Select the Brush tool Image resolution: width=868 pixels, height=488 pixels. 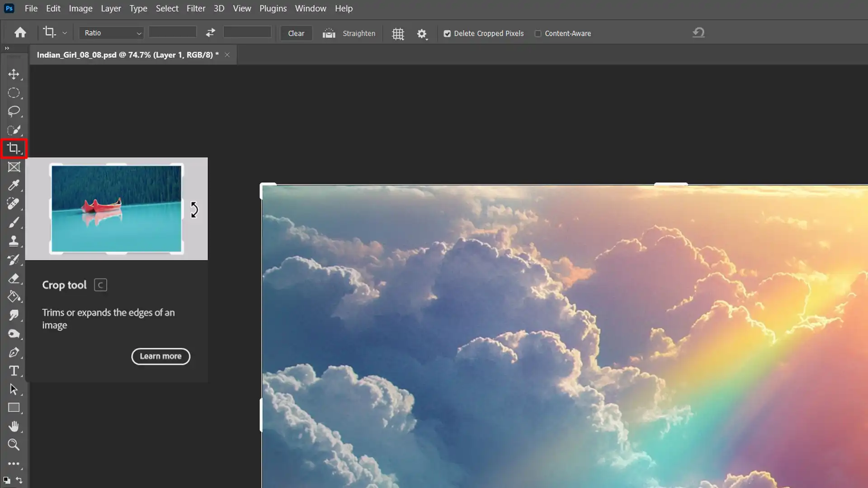[14, 222]
